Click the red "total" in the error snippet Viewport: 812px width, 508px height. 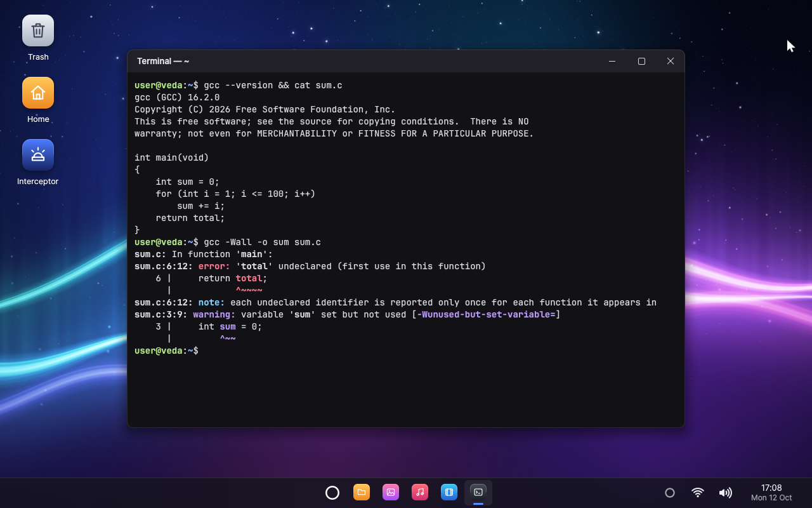(249, 278)
